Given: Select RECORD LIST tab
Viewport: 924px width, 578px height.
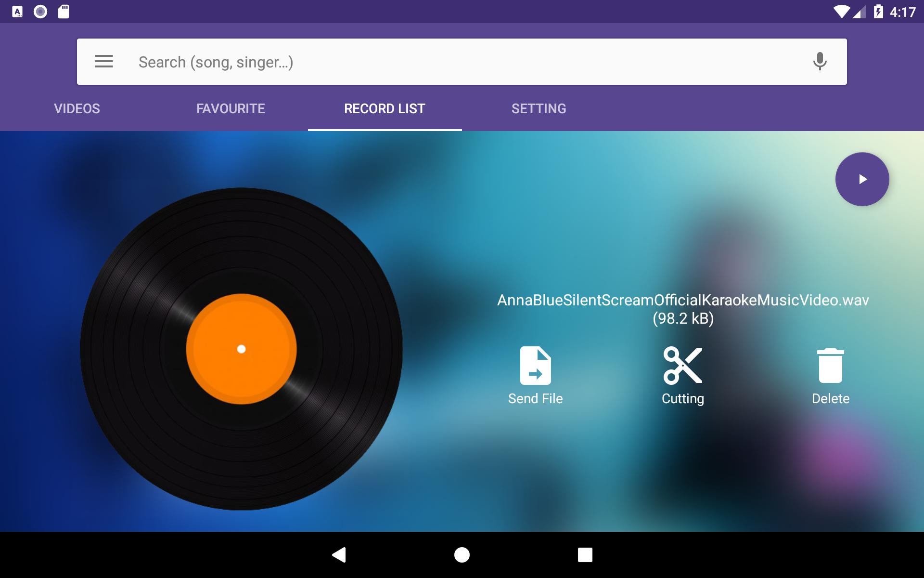Looking at the screenshot, I should click(385, 108).
